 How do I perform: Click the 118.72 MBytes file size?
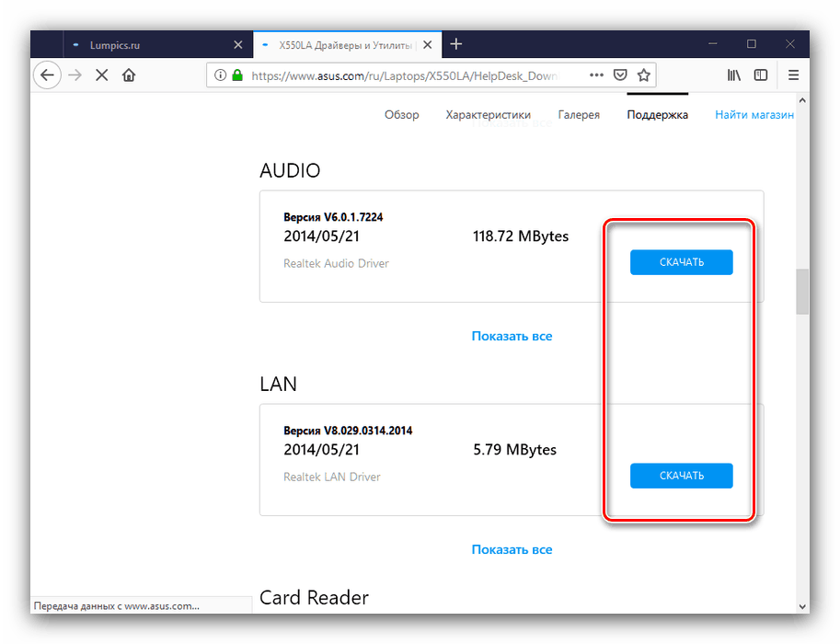click(x=521, y=236)
